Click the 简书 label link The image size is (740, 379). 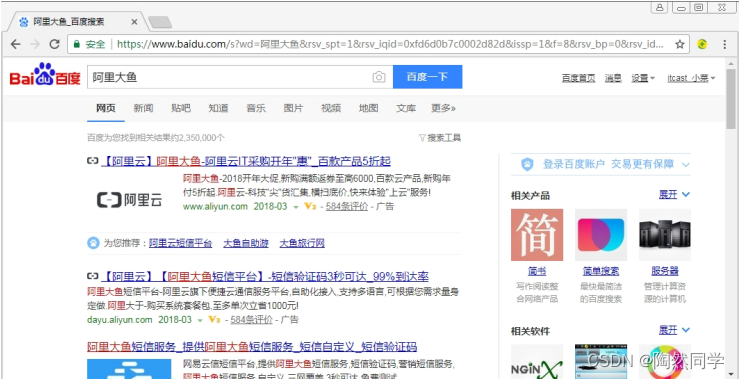(x=537, y=271)
